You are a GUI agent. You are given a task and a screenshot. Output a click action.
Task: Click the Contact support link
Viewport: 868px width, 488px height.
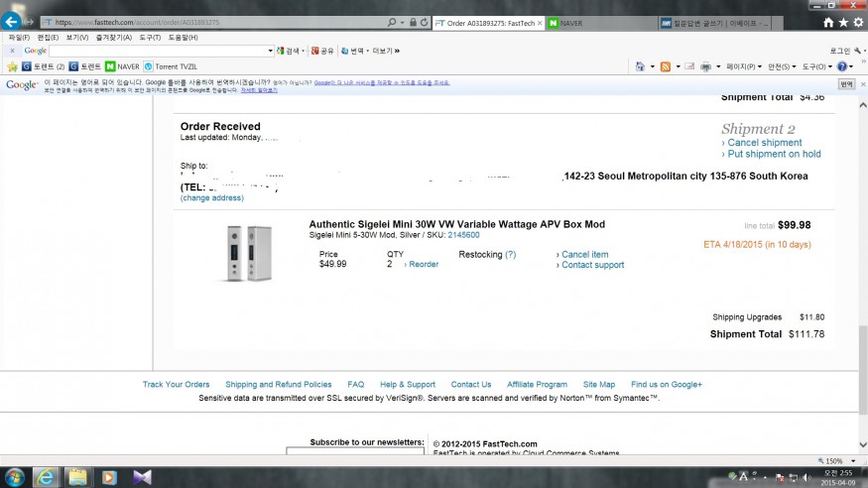[x=593, y=265]
